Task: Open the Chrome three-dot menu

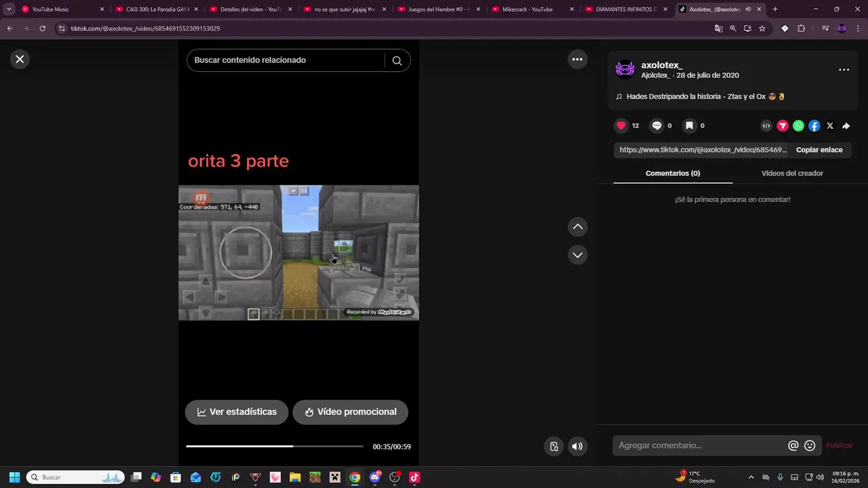Action: (x=858, y=28)
